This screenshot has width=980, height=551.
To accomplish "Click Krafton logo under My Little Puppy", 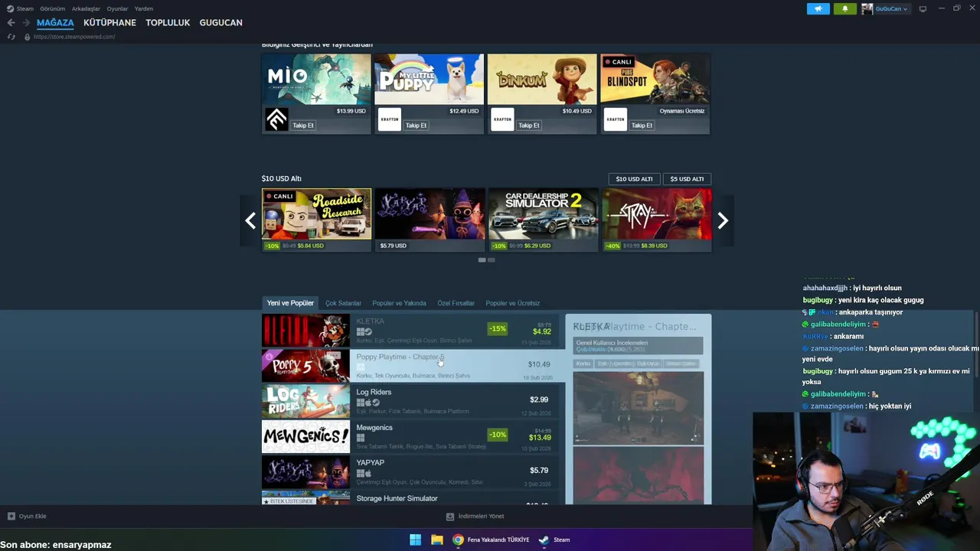I will [x=389, y=119].
